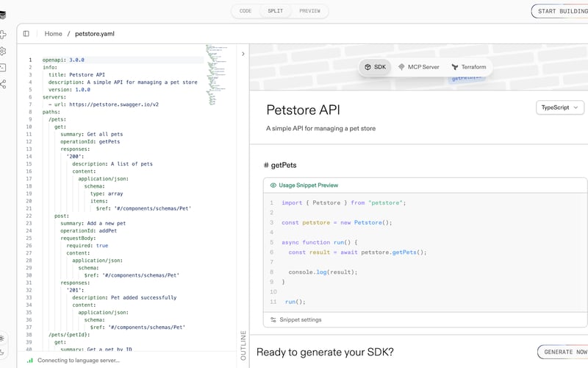Screen dimensions: 588x368
Task: Click the Snippet settings sliders icon
Action: coord(273,319)
